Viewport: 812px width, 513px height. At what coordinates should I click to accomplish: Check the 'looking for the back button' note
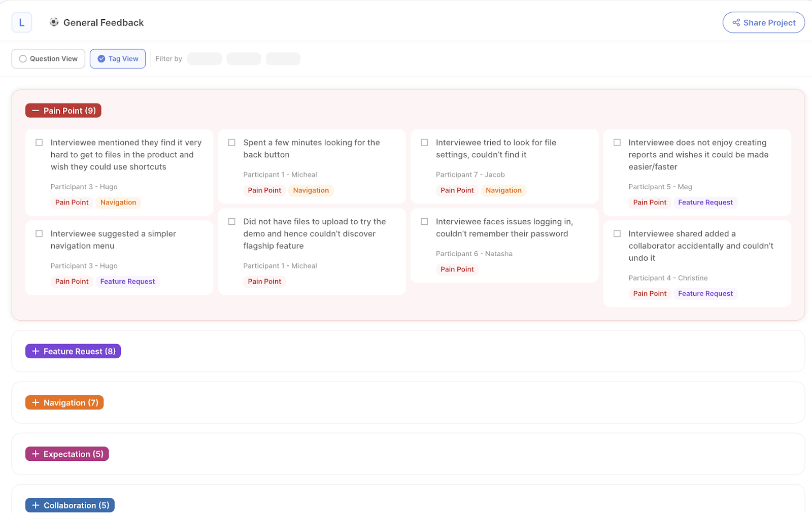[x=232, y=143]
